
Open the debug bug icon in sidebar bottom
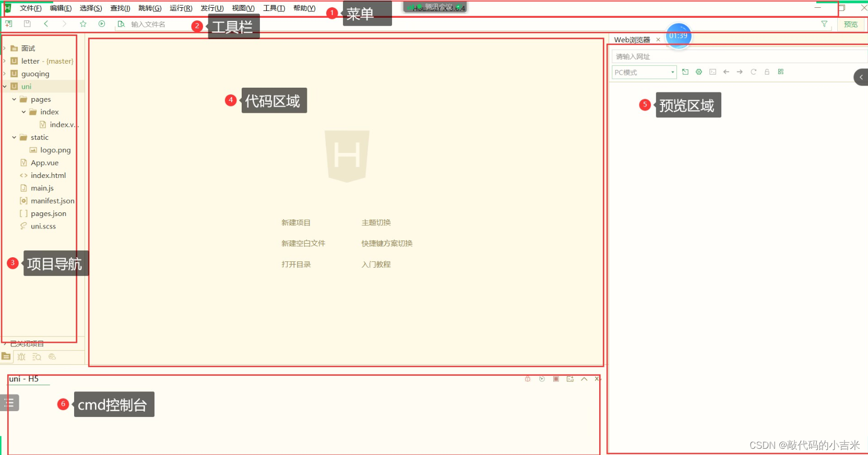(x=21, y=357)
